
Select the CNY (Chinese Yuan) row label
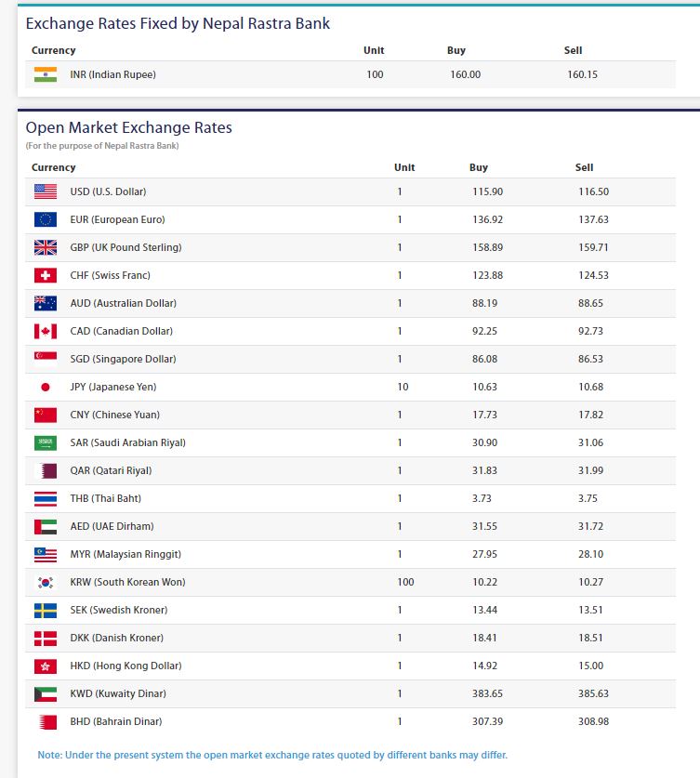[107, 415]
